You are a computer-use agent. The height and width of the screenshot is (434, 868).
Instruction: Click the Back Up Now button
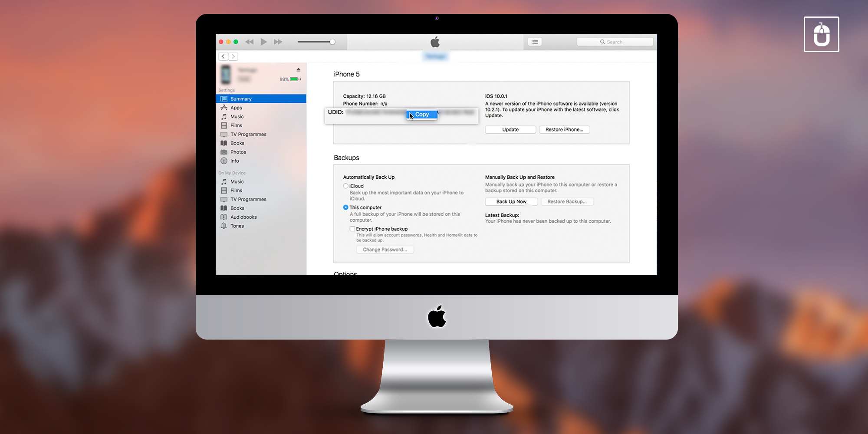pyautogui.click(x=511, y=202)
